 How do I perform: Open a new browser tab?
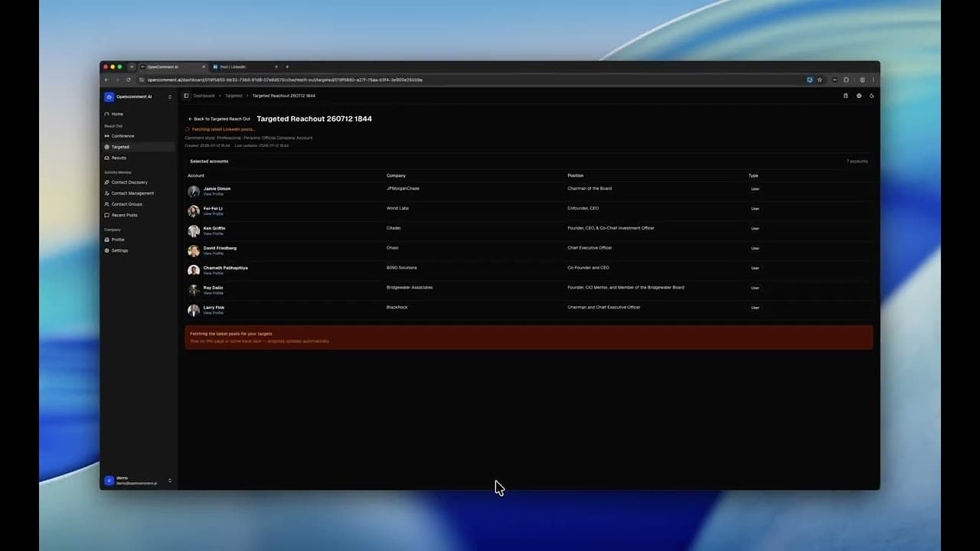[x=287, y=67]
